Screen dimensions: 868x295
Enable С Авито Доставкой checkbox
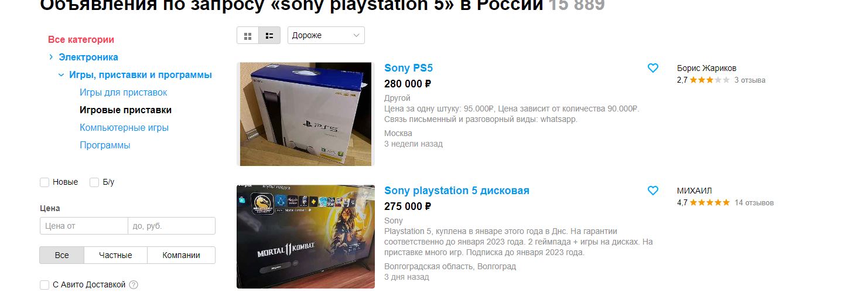pyautogui.click(x=45, y=285)
